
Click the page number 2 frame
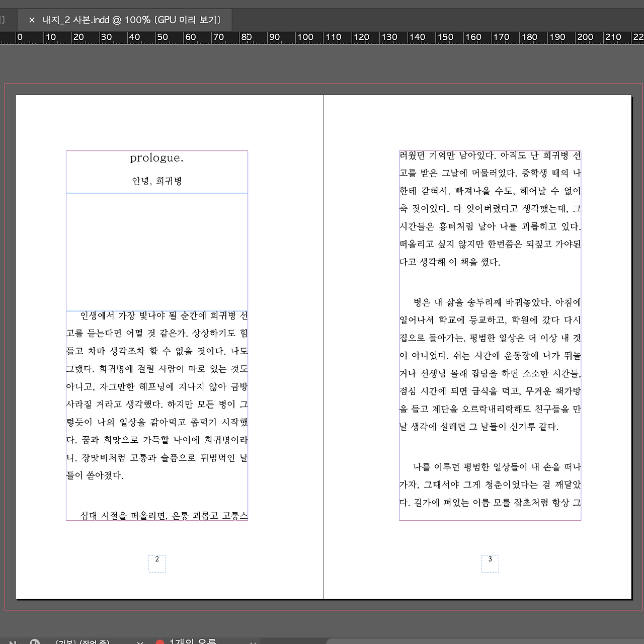pyautogui.click(x=157, y=563)
